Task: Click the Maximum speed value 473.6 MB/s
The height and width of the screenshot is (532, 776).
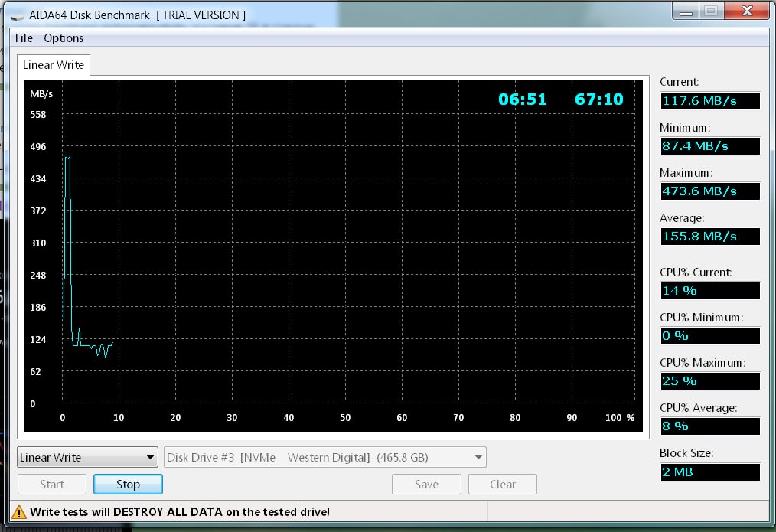Action: pos(710,191)
